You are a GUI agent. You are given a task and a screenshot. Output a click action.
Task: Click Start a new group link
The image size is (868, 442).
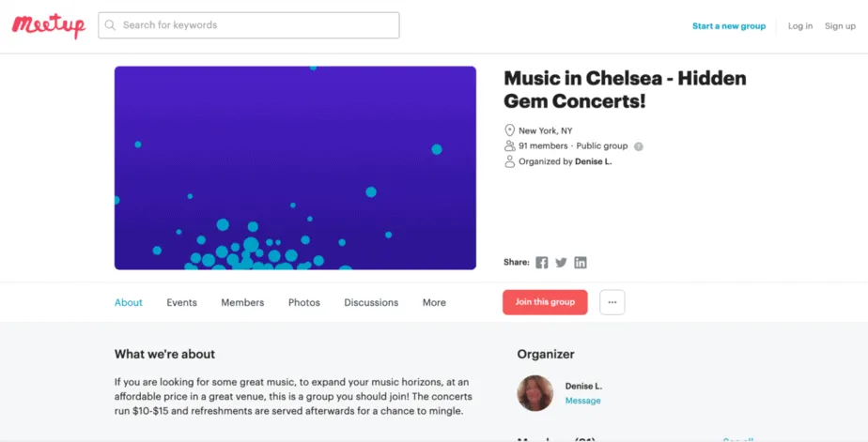(x=729, y=26)
